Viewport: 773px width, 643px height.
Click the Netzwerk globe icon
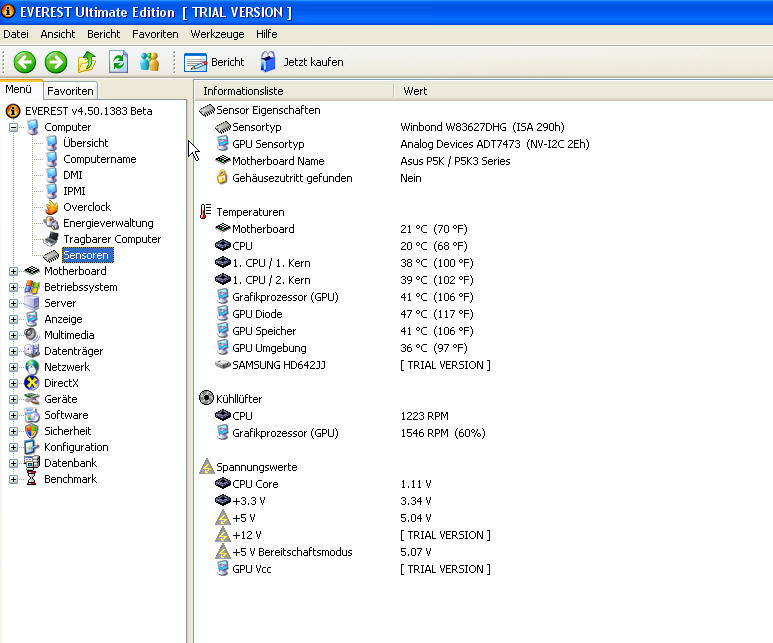[x=32, y=367]
